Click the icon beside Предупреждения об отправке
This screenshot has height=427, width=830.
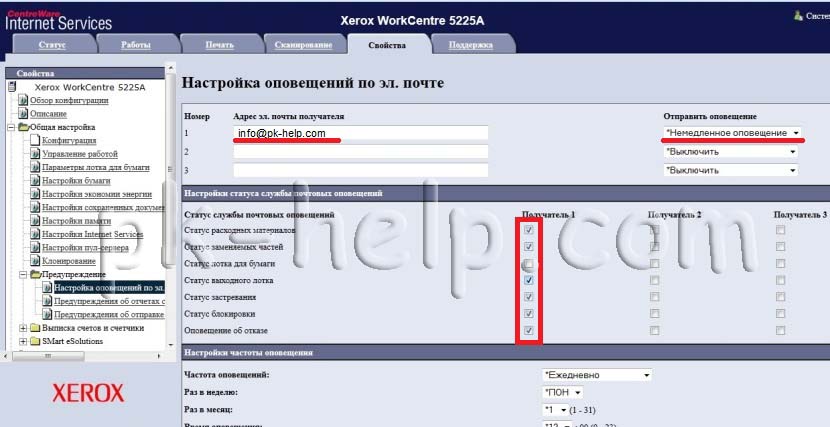(x=47, y=314)
